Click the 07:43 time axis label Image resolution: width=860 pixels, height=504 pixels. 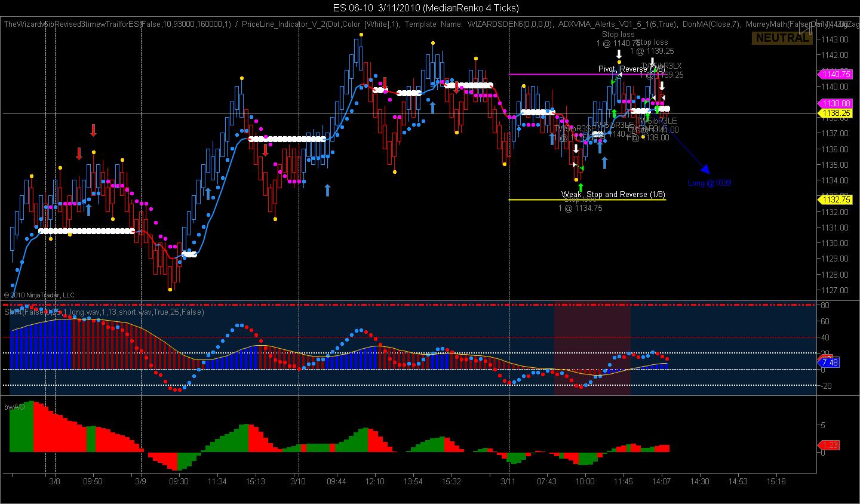pyautogui.click(x=546, y=481)
